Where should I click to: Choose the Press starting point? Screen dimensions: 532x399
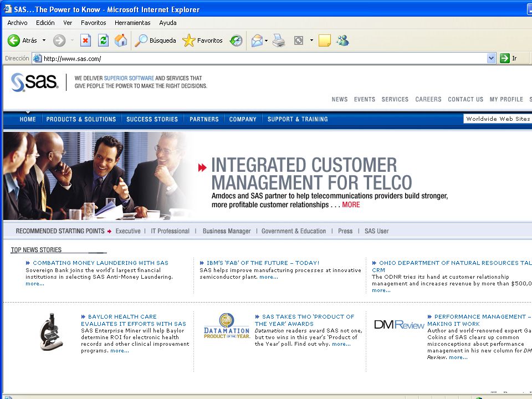tap(345, 231)
